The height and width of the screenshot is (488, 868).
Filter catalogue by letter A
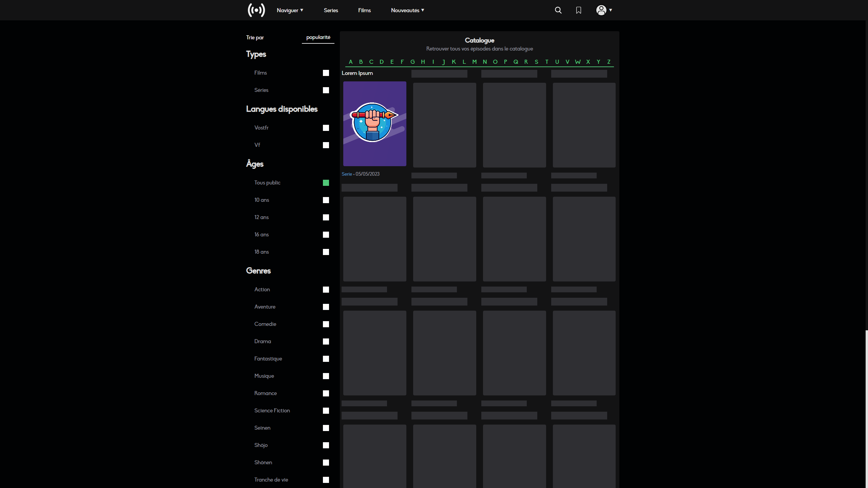(350, 62)
